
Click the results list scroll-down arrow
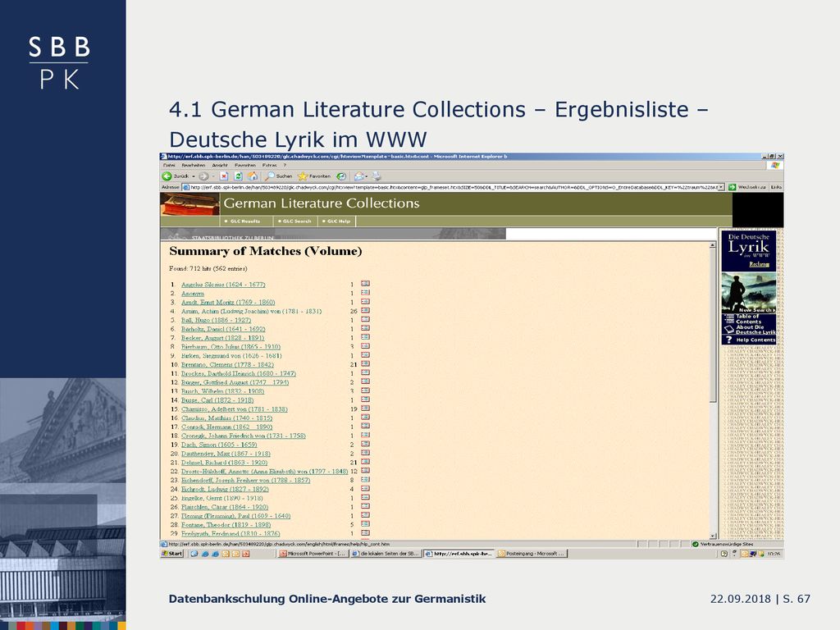coord(713,536)
